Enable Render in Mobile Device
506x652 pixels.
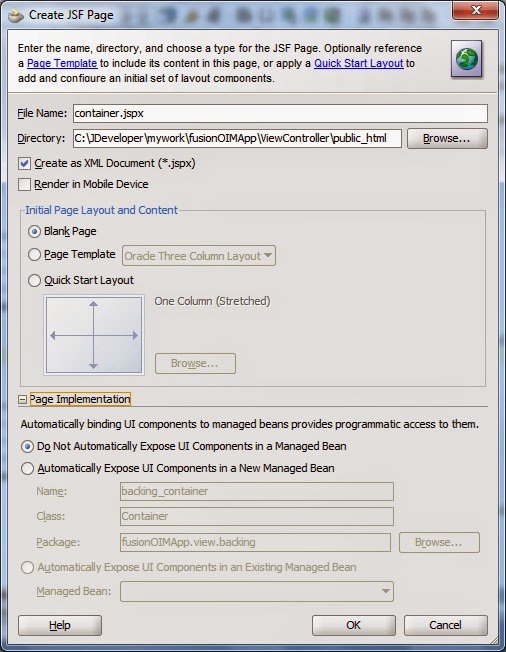tap(25, 184)
